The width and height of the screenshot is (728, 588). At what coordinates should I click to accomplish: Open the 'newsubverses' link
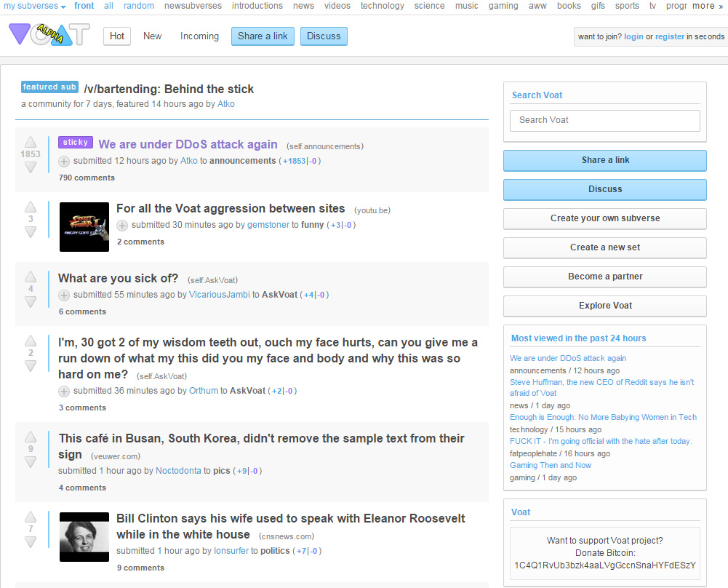[193, 6]
